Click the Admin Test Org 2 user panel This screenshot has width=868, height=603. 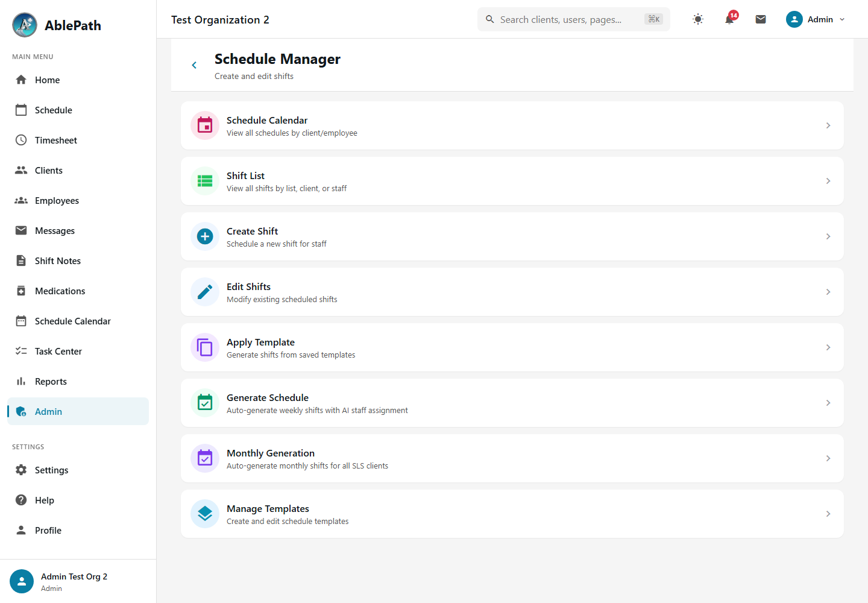(x=78, y=581)
